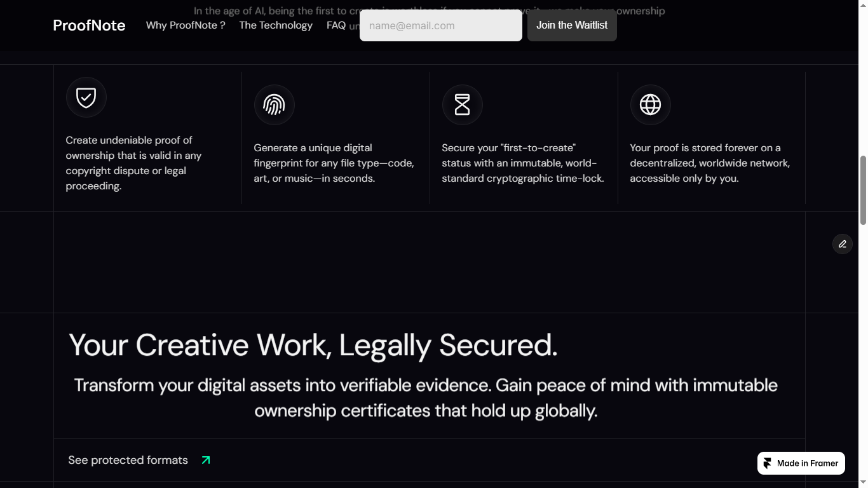The image size is (868, 488).
Task: Click the Framer logo in the badge
Action: click(767, 463)
